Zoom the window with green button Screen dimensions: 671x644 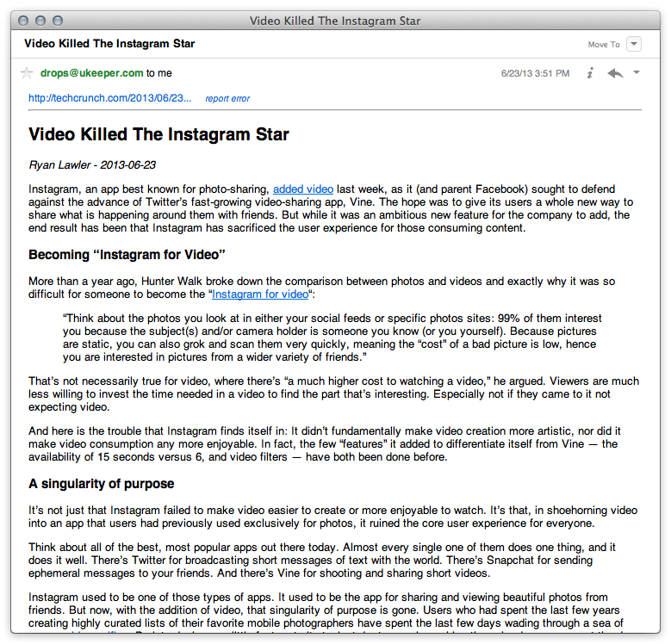point(59,20)
